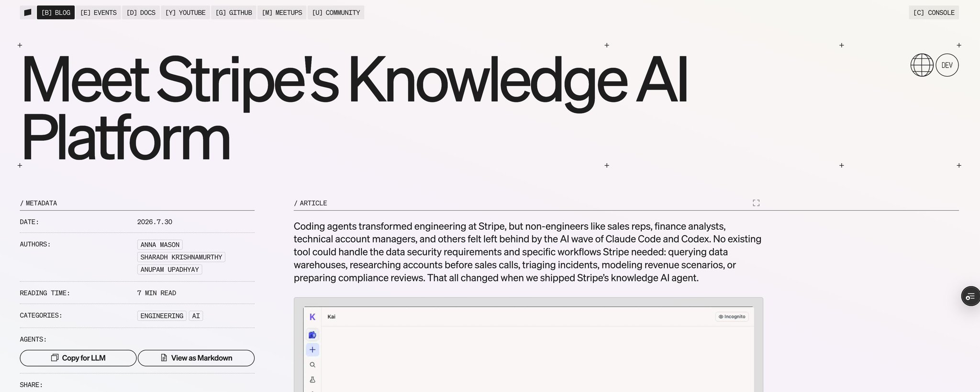Click the black logo icon in the navbar
This screenshot has width=980, height=392.
(x=28, y=12)
